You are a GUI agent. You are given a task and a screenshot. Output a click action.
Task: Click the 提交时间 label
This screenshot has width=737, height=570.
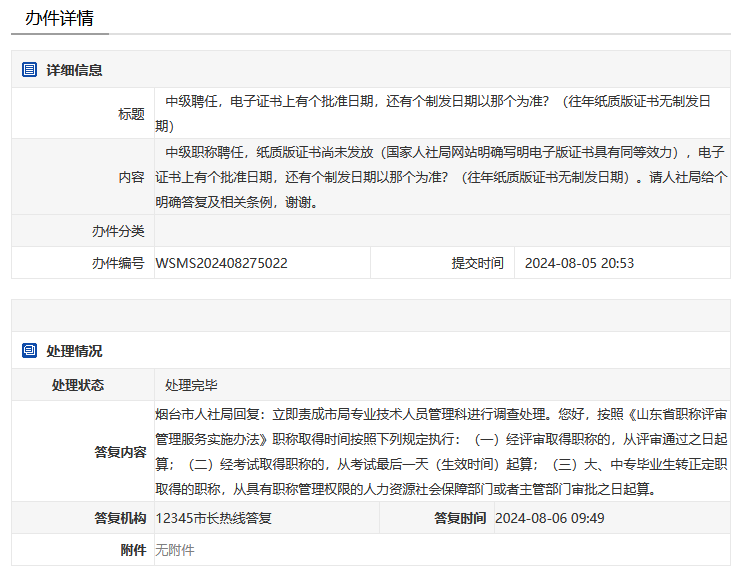tap(477, 263)
